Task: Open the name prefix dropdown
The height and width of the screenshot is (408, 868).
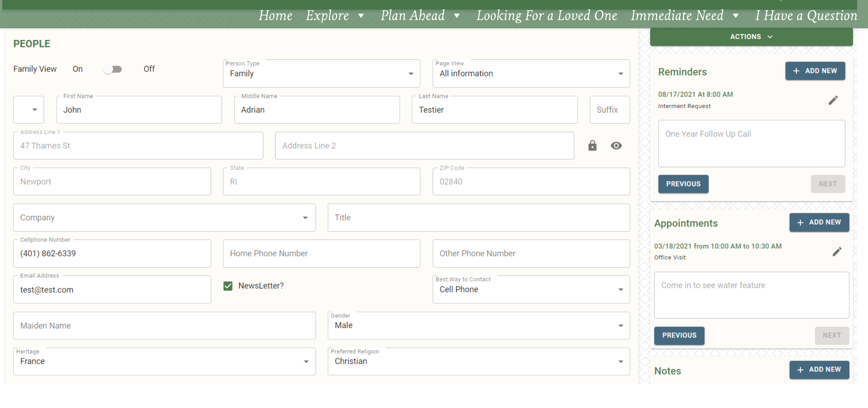Action: 35,110
